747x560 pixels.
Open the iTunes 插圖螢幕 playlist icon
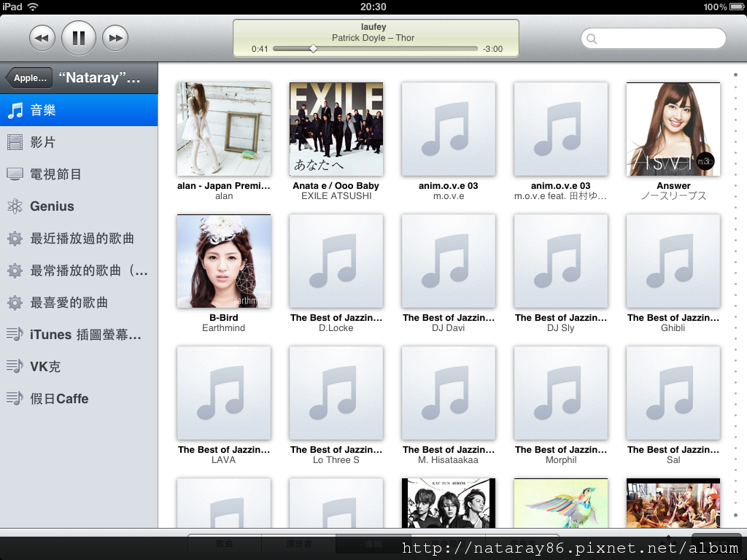pyautogui.click(x=15, y=334)
